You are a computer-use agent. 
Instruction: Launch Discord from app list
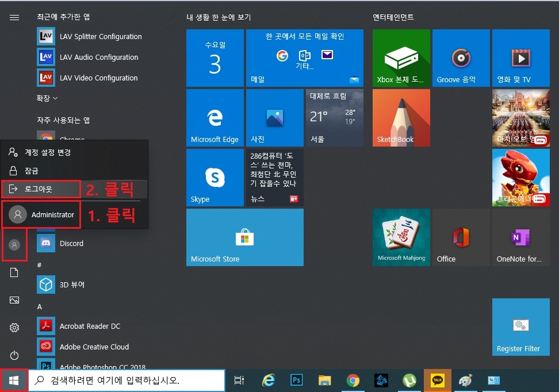60,243
